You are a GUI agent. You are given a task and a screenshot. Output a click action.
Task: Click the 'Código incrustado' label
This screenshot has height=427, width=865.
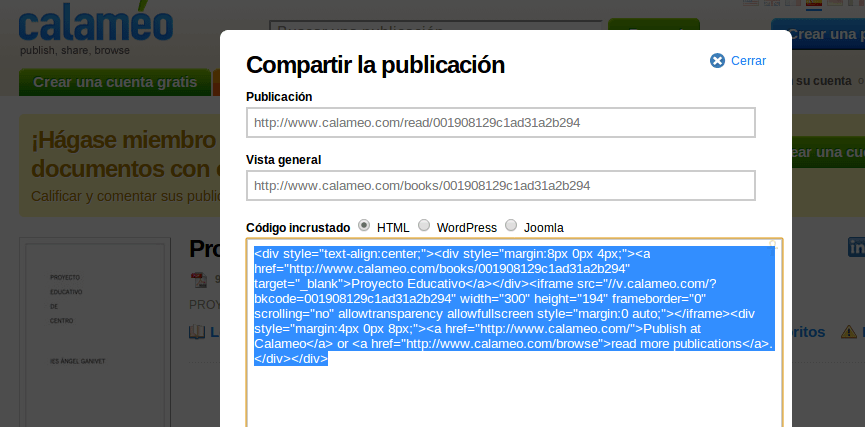[x=298, y=227]
